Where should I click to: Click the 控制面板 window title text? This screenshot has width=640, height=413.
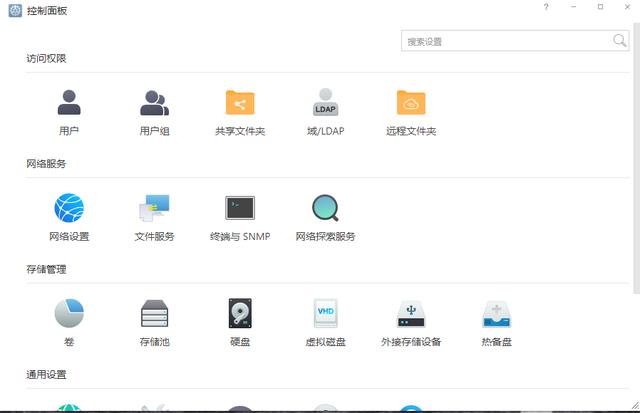pos(47,11)
